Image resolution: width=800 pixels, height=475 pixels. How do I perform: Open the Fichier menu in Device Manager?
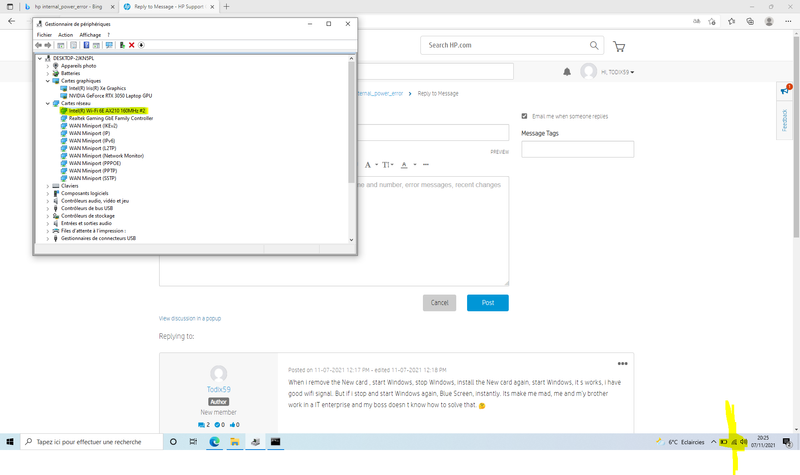44,35
